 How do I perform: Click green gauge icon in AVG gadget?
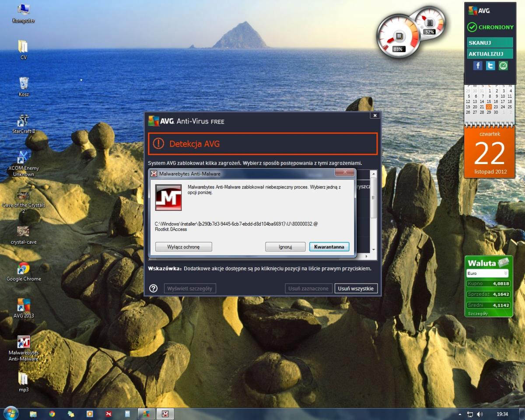point(503,66)
